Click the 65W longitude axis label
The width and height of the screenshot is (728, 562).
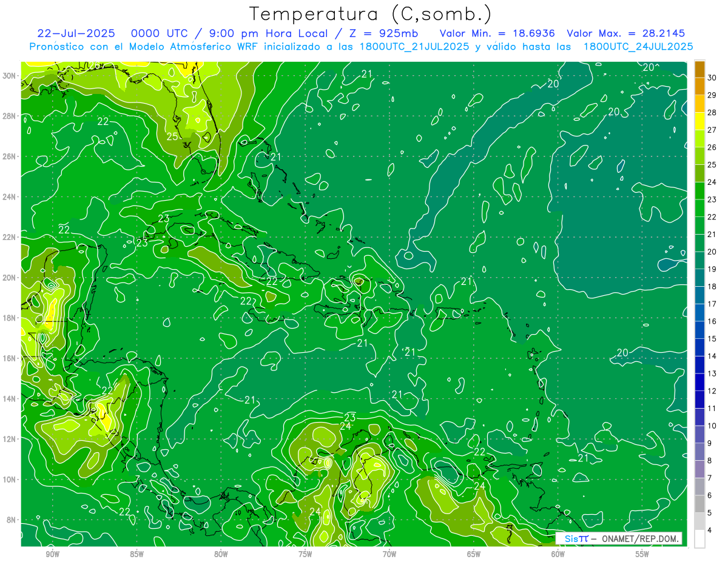474,554
